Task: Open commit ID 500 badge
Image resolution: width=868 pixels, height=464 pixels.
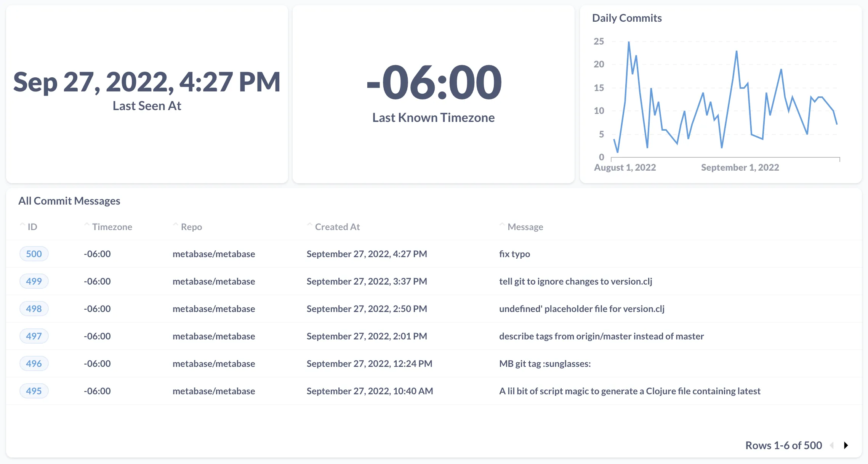Action: point(34,254)
